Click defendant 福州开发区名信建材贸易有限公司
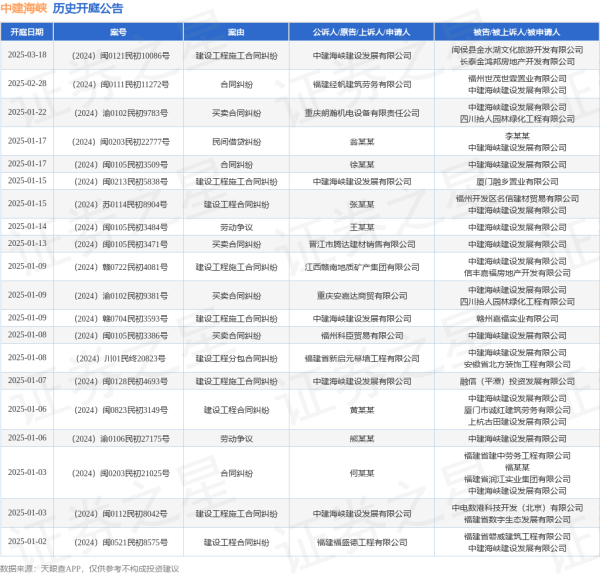The height and width of the screenshot is (574, 600). click(517, 199)
